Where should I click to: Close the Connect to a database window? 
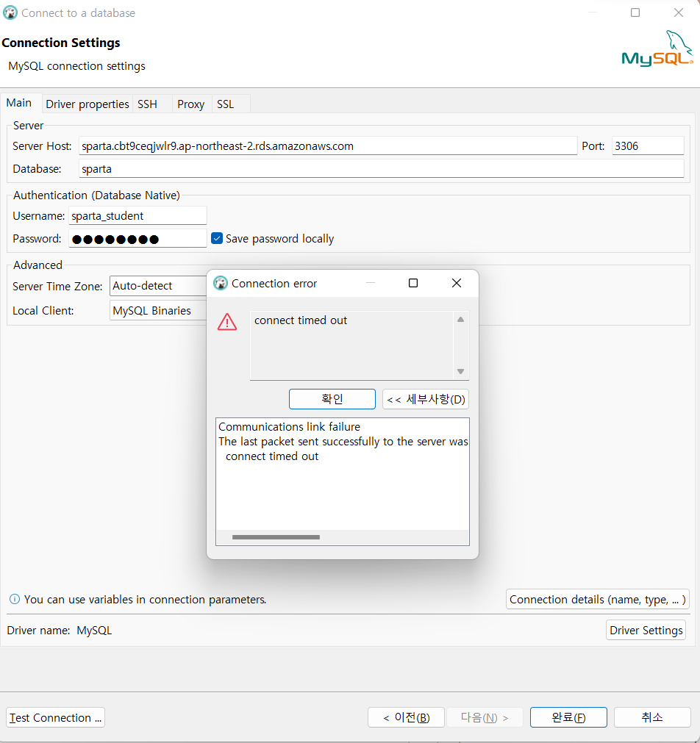tap(679, 12)
